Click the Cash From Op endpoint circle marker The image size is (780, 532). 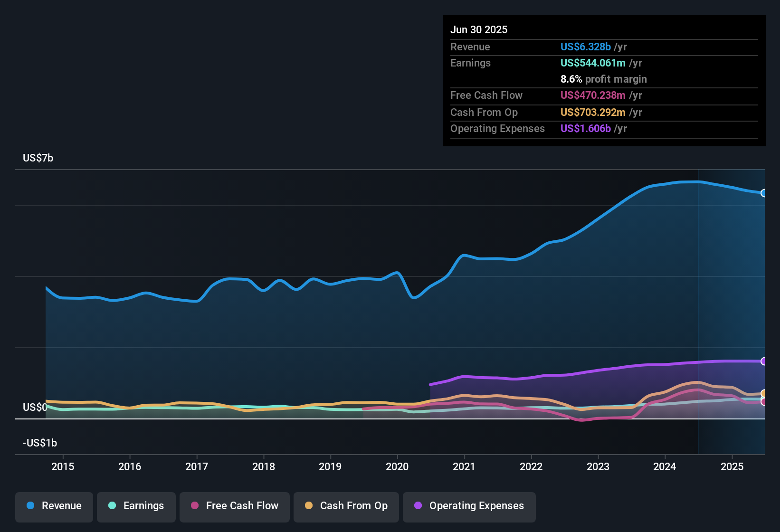point(764,393)
